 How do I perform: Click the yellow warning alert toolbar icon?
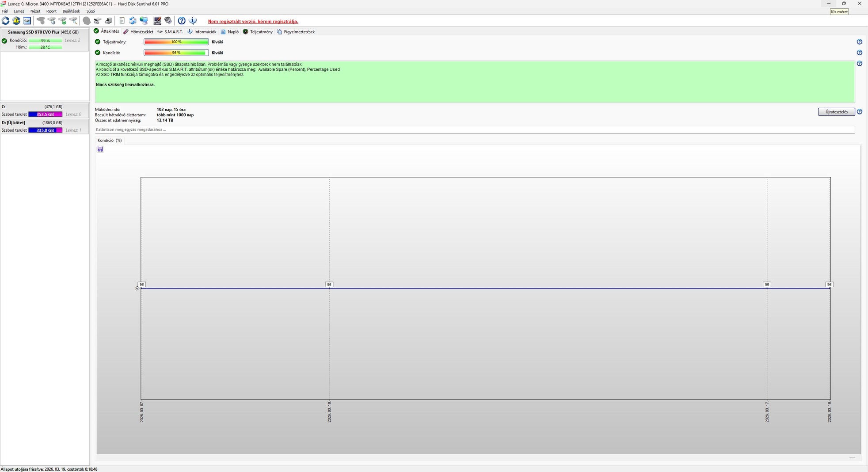[16, 21]
